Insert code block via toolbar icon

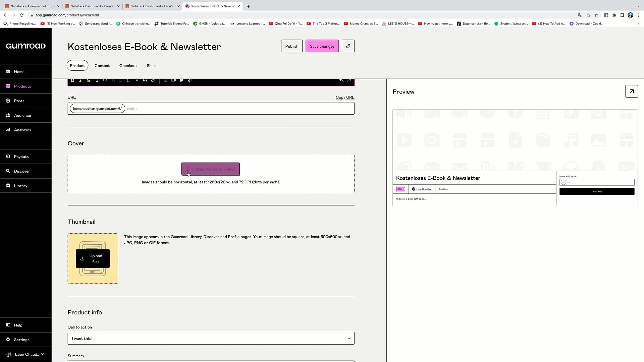(105, 80)
